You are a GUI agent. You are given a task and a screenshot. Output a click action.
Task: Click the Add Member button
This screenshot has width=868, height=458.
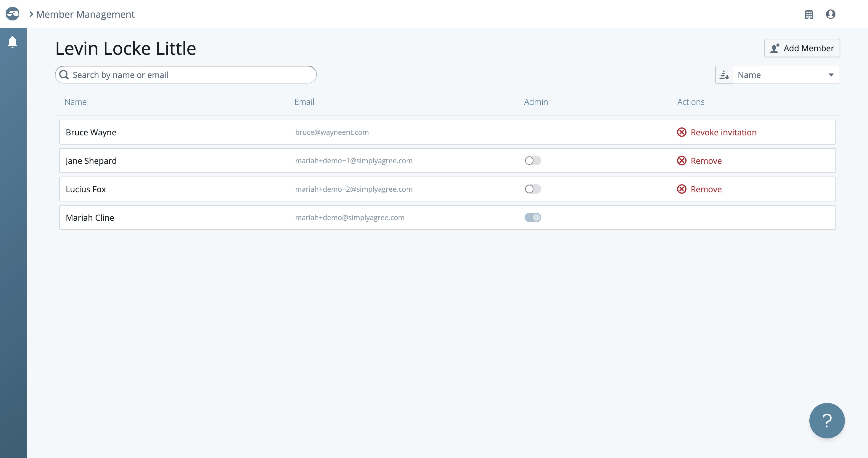click(x=802, y=48)
